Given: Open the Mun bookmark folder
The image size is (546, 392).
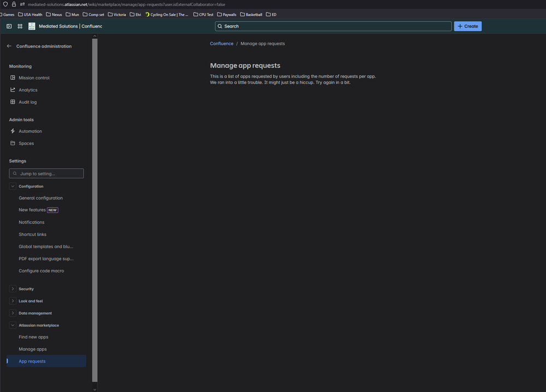Looking at the screenshot, I should [73, 15].
